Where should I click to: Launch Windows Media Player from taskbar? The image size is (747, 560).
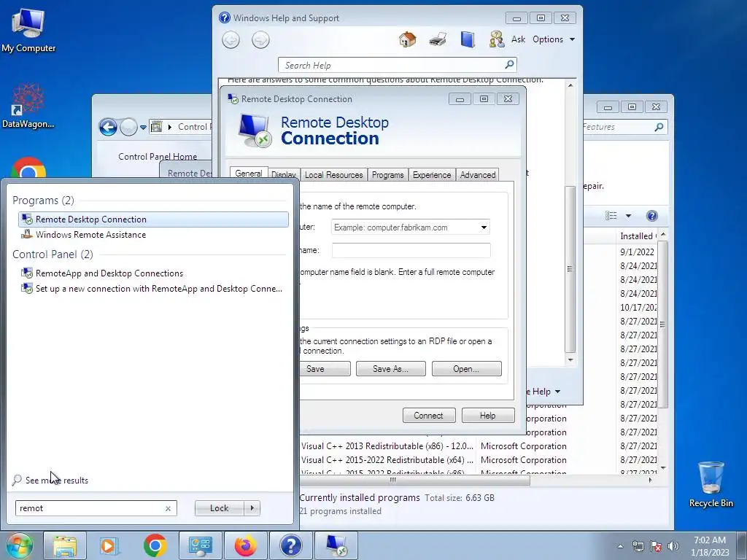(x=109, y=545)
